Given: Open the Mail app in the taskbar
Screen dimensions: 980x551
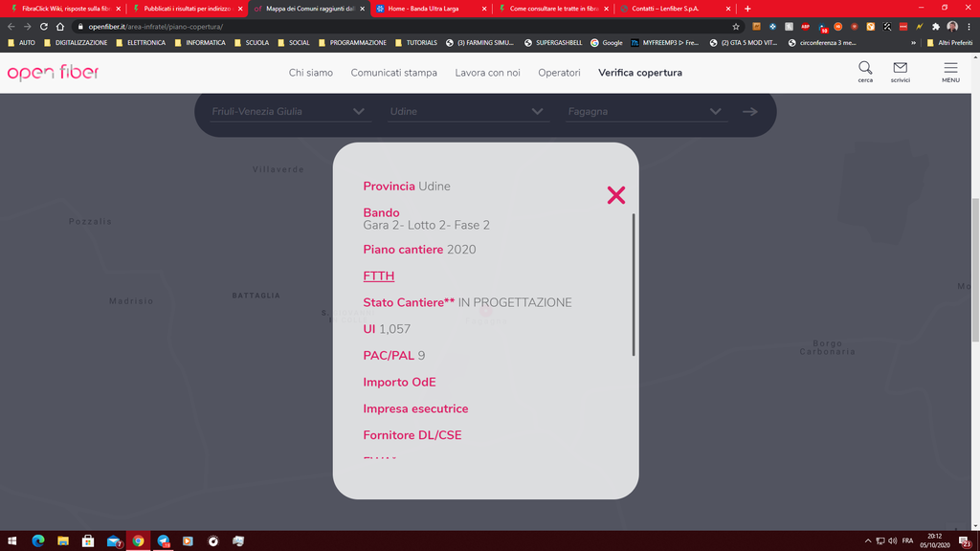Looking at the screenshot, I should pos(113,541).
